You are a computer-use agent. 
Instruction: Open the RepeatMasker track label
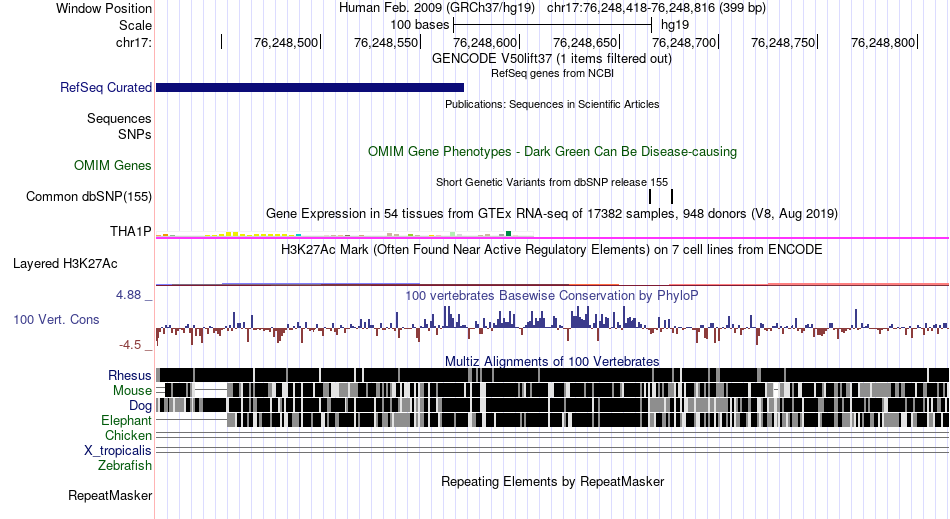110,495
